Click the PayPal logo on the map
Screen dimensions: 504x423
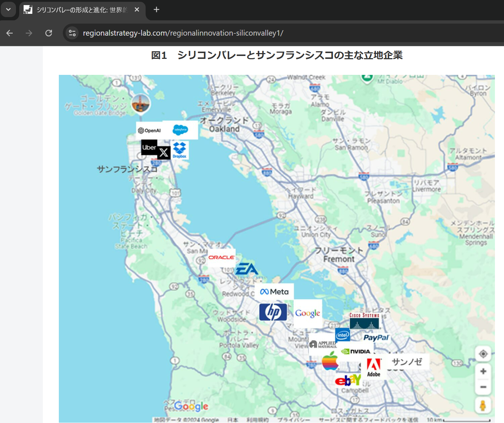pyautogui.click(x=376, y=338)
